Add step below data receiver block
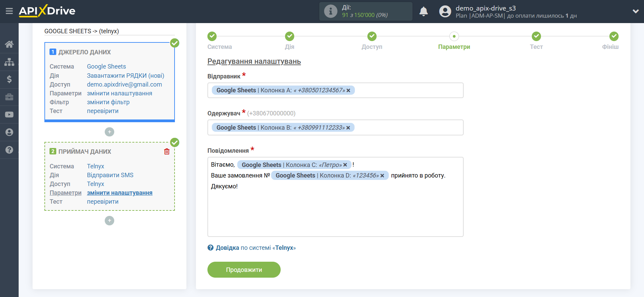644x297 pixels. click(x=109, y=221)
